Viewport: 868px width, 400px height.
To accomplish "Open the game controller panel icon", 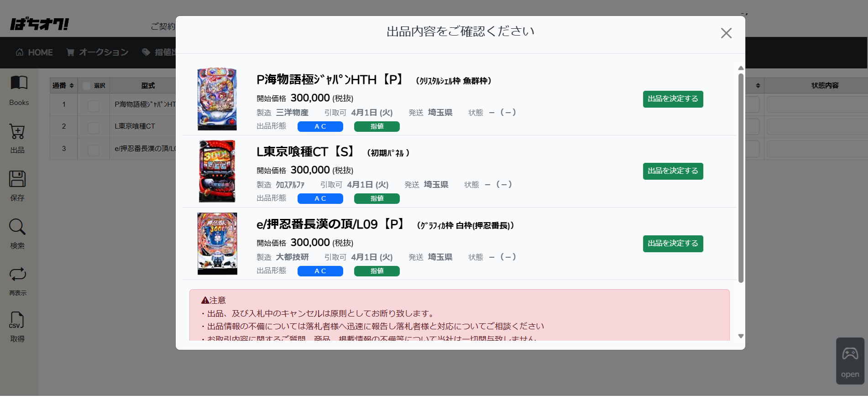I will (x=850, y=354).
